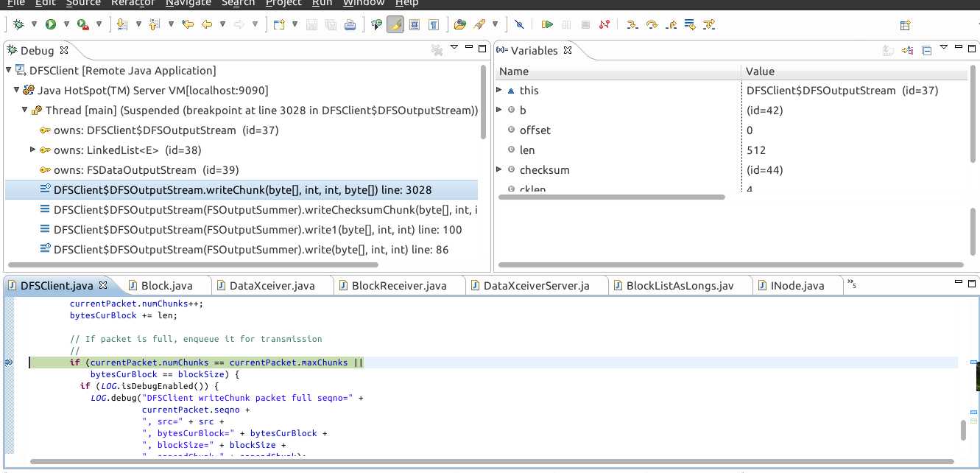Image resolution: width=980 pixels, height=473 pixels.
Task: Switch to INode.java editor tab
Action: [x=797, y=285]
